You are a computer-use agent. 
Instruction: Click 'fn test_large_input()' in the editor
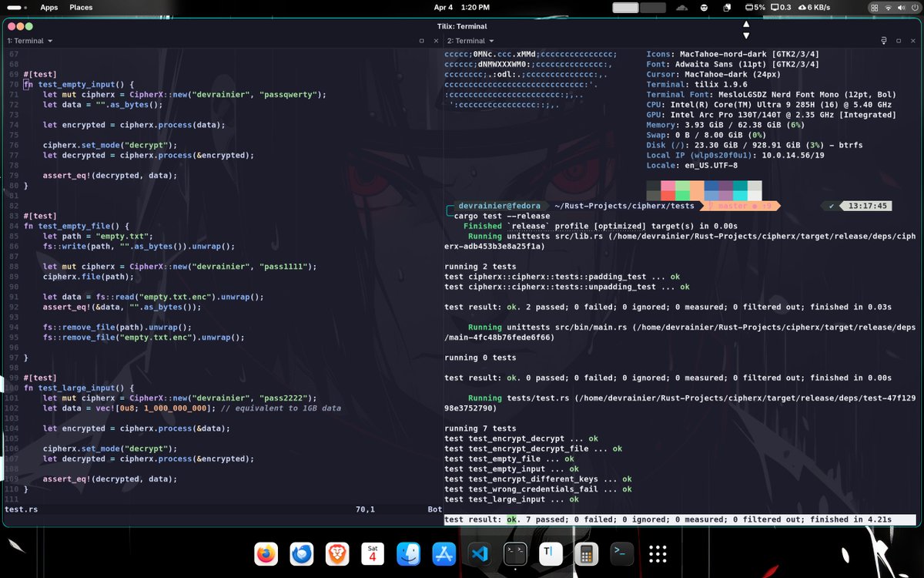79,388
